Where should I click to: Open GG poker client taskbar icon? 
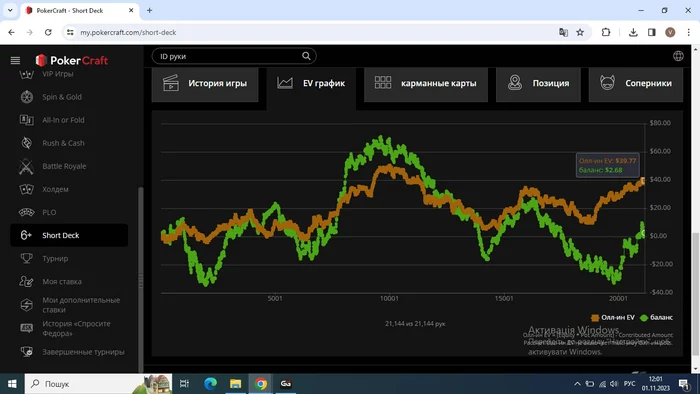coord(286,384)
